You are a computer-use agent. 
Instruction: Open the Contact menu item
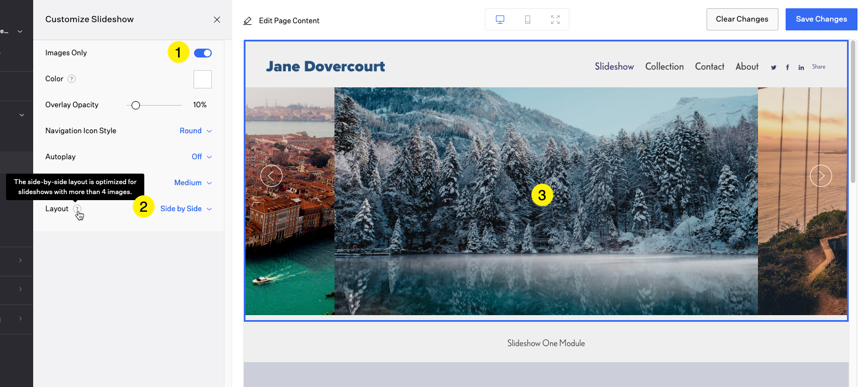[709, 66]
